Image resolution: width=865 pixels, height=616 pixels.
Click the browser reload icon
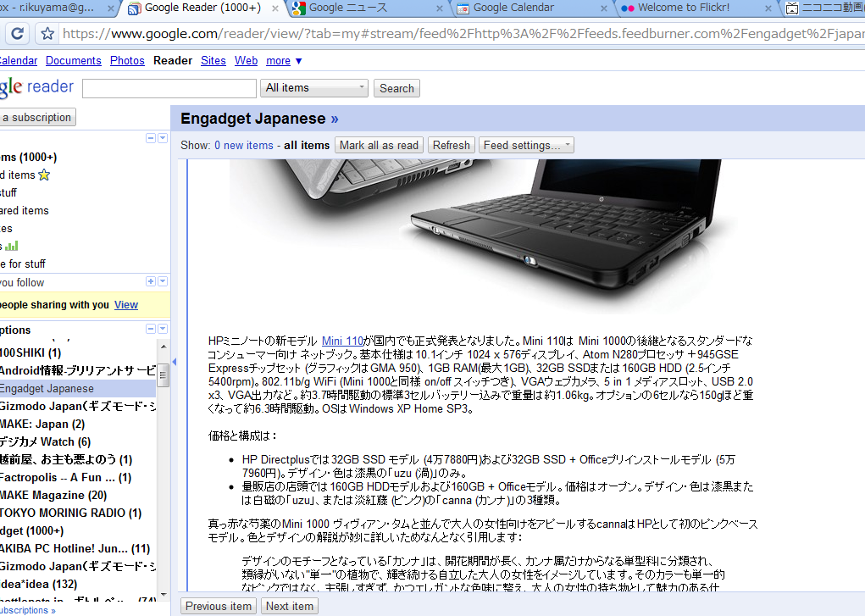(x=17, y=34)
